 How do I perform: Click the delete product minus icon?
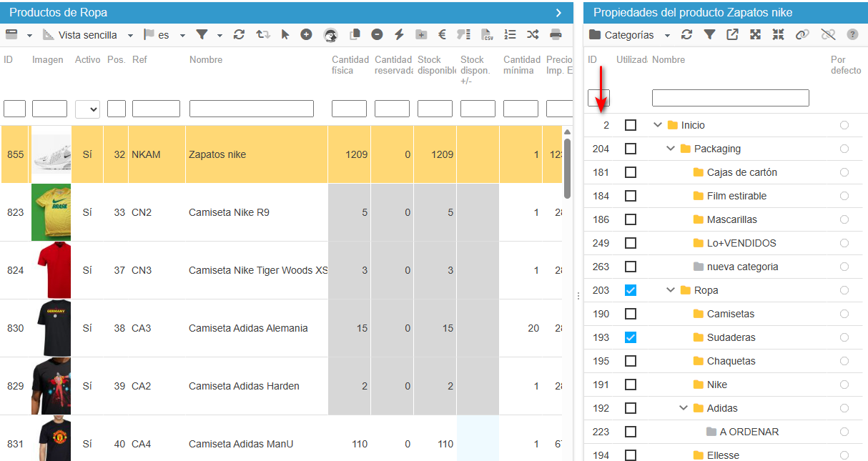click(377, 34)
